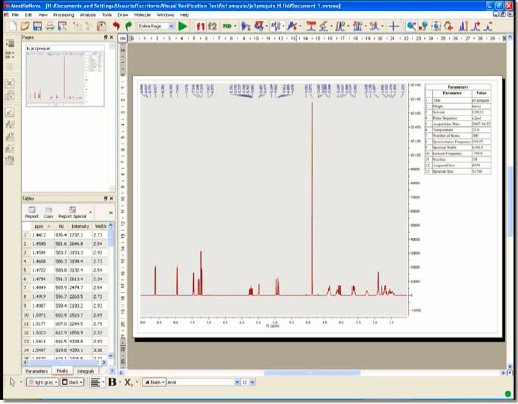Image resolution: width=518 pixels, height=404 pixels.
Task: Toggle bold text formatting
Action: point(112,382)
